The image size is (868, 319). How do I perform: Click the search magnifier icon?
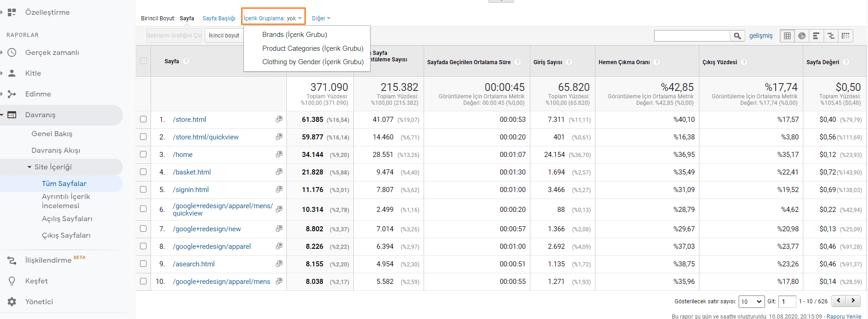point(737,36)
